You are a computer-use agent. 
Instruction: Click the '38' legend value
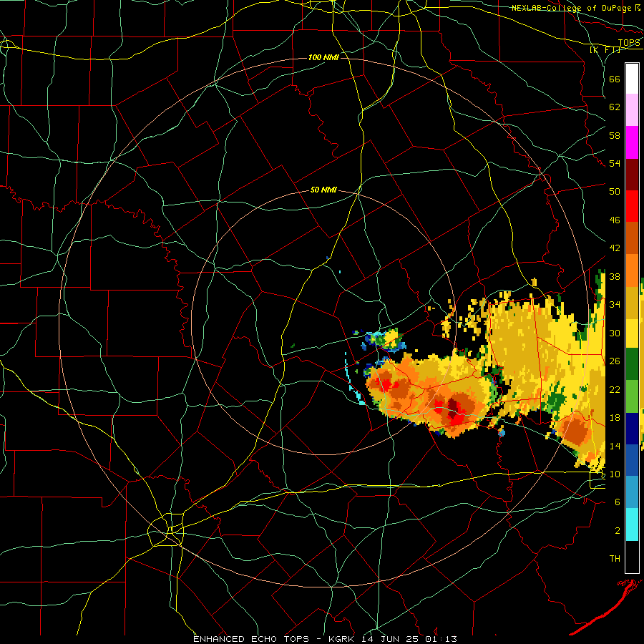[615, 276]
